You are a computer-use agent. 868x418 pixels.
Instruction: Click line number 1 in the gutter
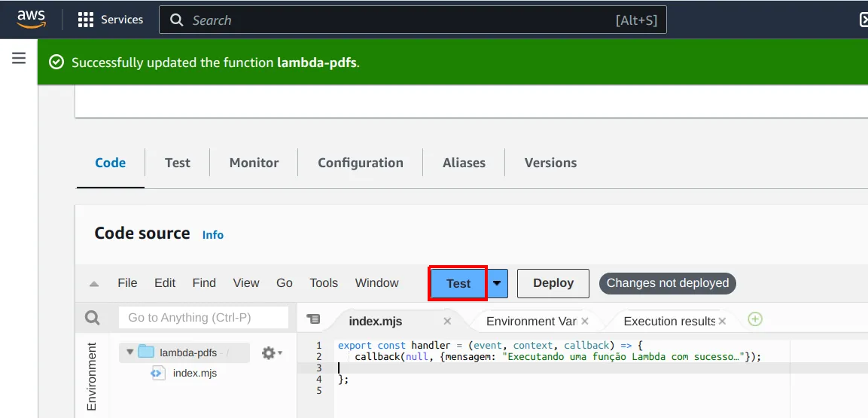[x=319, y=346]
